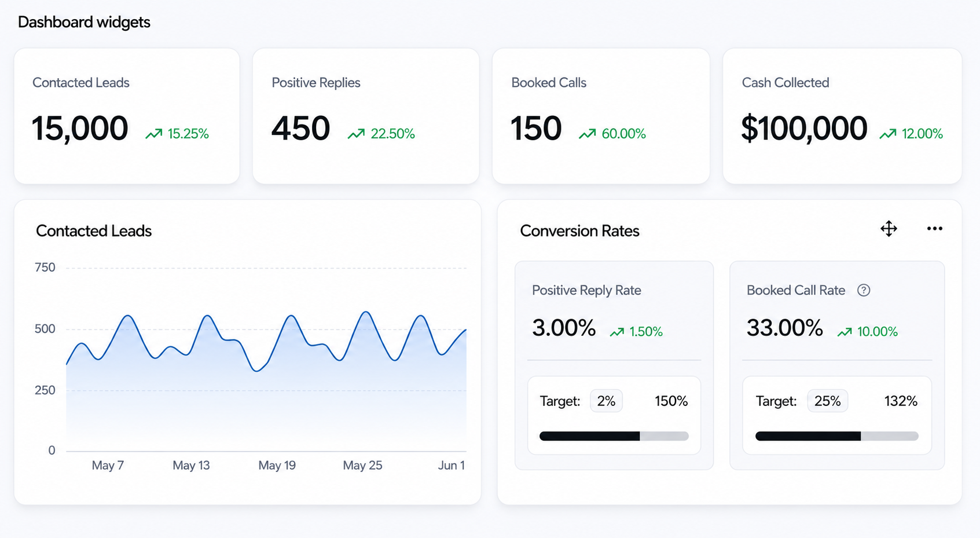The image size is (980, 538).
Task: Click the Contacted Leads chart title
Action: pos(94,231)
